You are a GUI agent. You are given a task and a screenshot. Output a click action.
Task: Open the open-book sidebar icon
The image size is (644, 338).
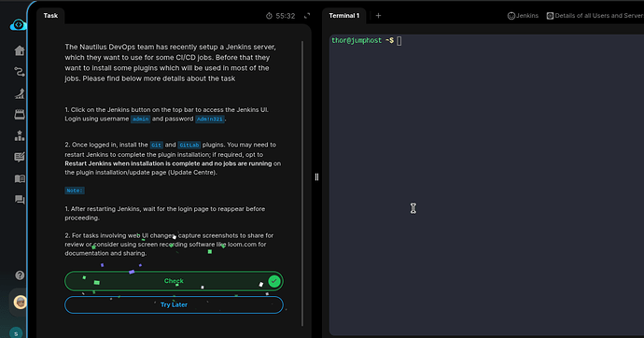[x=20, y=178]
